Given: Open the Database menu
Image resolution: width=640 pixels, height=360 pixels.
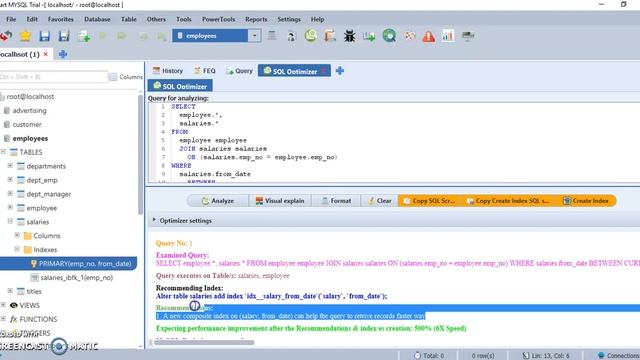Looking at the screenshot, I should (97, 19).
